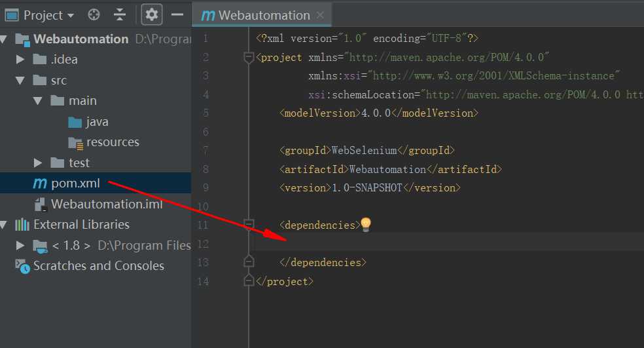Select the resources folder
This screenshot has height=348, width=644.
pyautogui.click(x=113, y=142)
